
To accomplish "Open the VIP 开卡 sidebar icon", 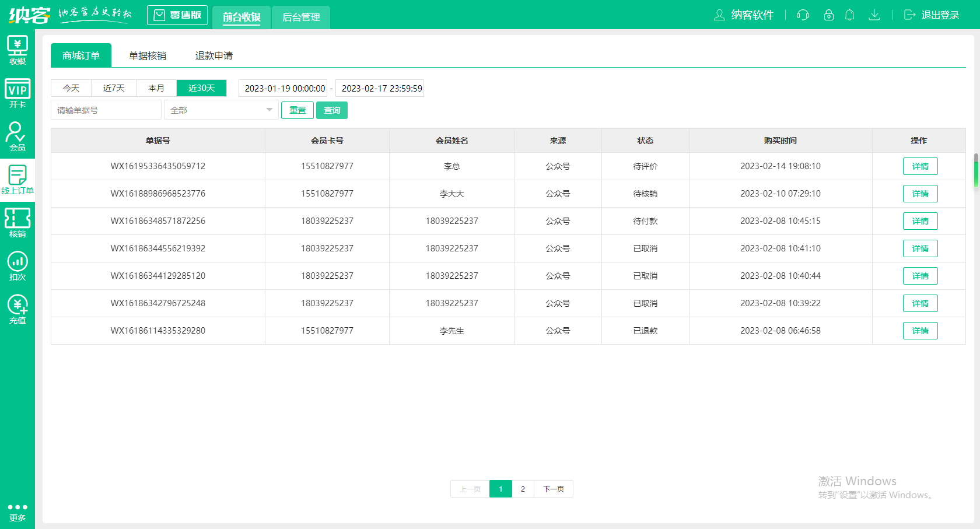I will click(17, 93).
